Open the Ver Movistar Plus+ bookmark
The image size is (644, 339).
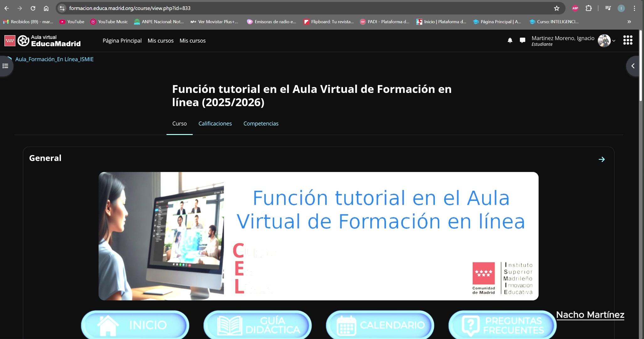click(x=214, y=22)
